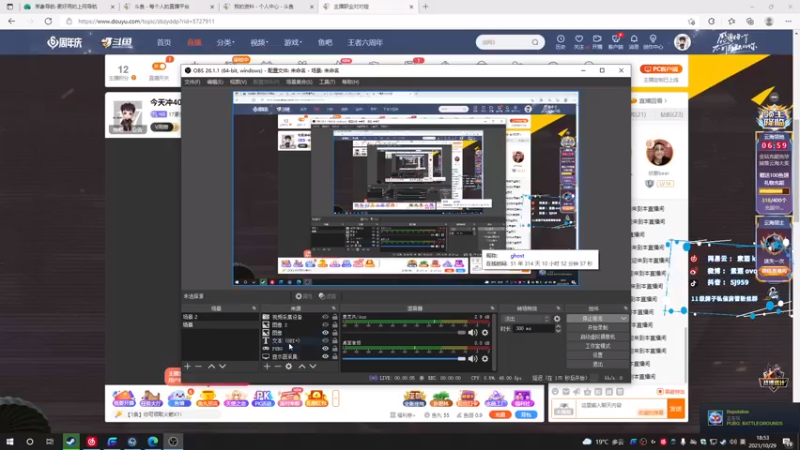Add a new source with plus icon
Viewport: 800px width, 450px height.
click(266, 366)
